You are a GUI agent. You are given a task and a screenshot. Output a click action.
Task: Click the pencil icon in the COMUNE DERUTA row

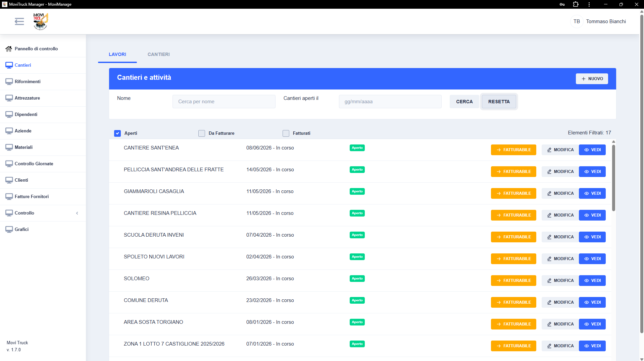549,302
